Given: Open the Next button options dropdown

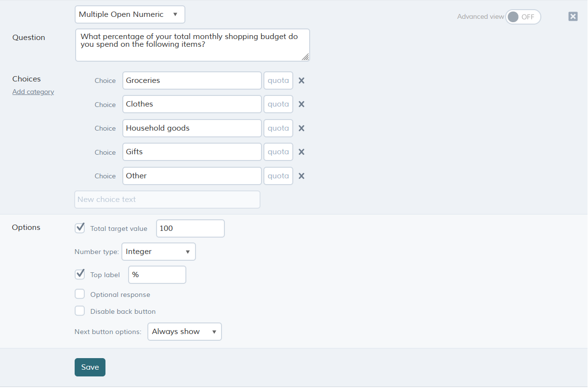Looking at the screenshot, I should point(184,332).
